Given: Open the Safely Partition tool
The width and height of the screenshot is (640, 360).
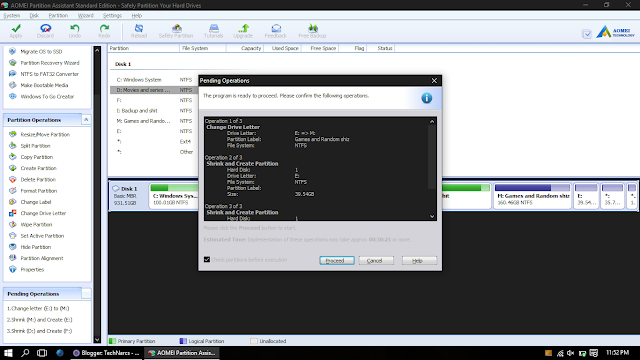Looking at the screenshot, I should (176, 31).
